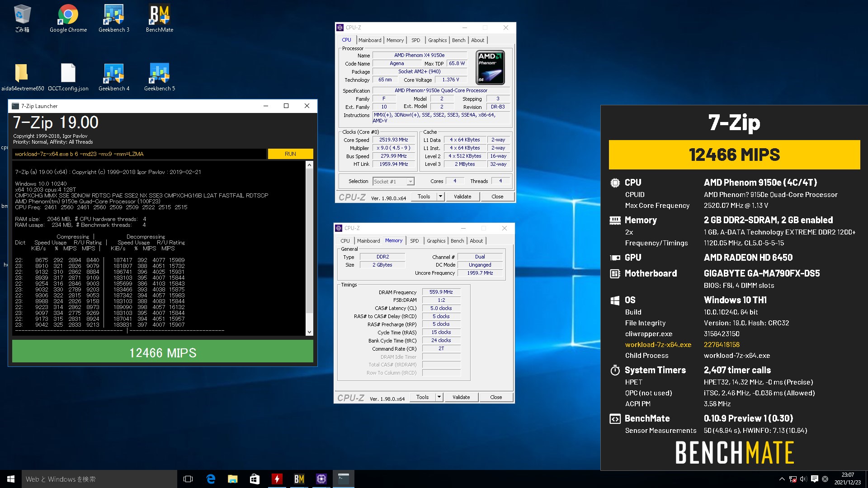Open Geekbench 4 desktop shortcut
The width and height of the screenshot is (868, 488).
tap(114, 77)
